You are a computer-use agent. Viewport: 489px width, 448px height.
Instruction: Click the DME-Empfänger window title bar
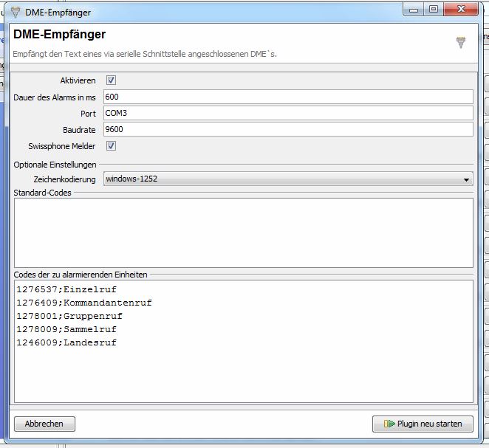click(222, 10)
